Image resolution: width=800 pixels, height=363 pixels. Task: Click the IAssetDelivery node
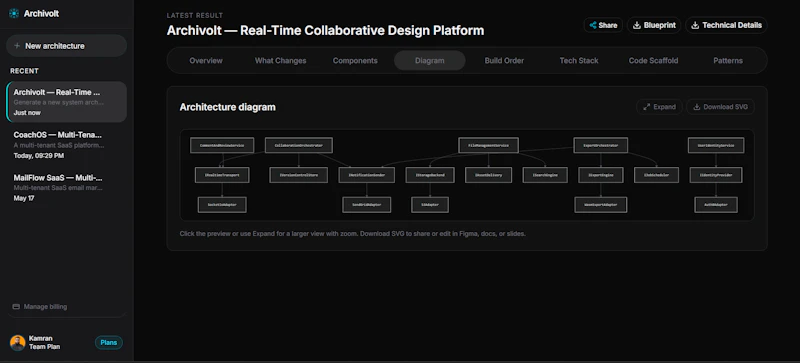(488, 175)
